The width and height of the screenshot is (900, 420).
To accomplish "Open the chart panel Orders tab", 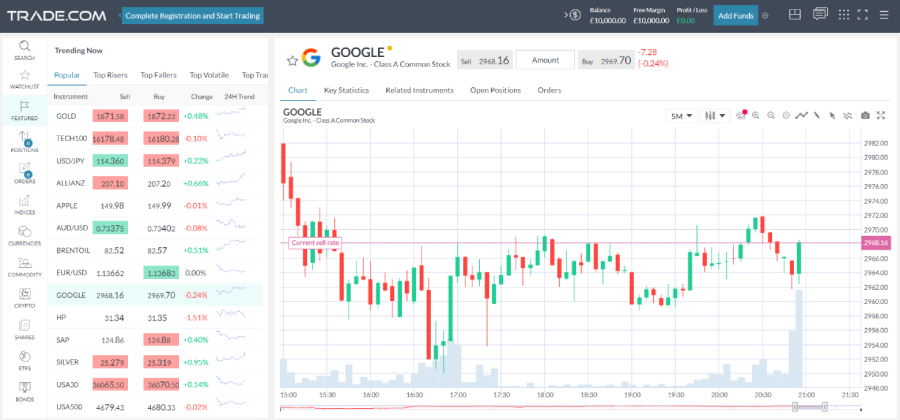I will click(x=549, y=90).
